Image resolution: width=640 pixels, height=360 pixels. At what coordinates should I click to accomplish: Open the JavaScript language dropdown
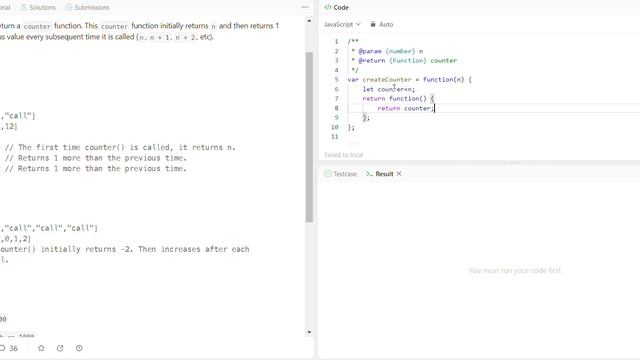pyautogui.click(x=342, y=24)
